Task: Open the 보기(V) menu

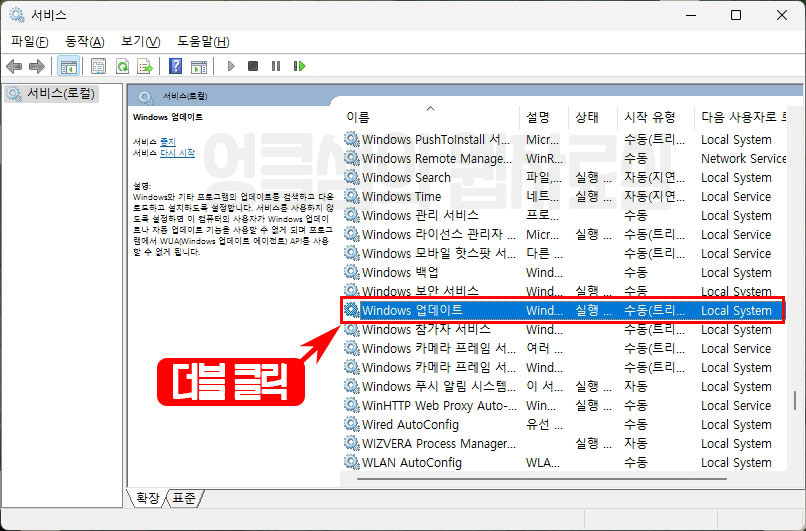Action: tap(140, 42)
